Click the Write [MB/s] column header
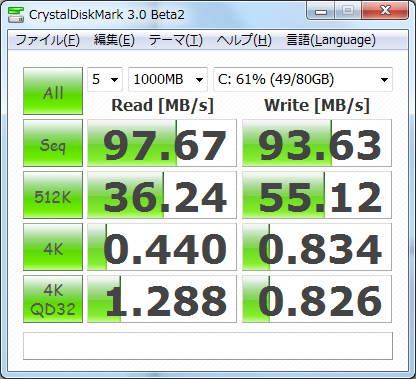This screenshot has height=379, width=416. pyautogui.click(x=317, y=106)
